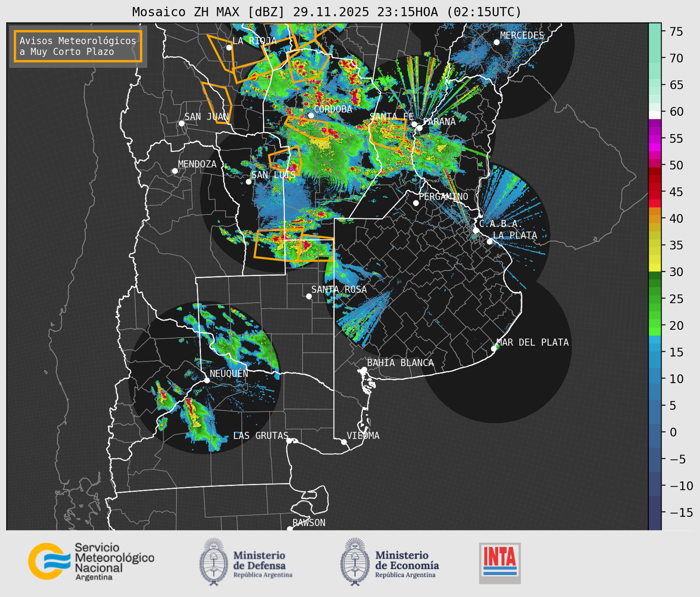Click the MENDOZA city label
This screenshot has height=597, width=700.
[197, 164]
